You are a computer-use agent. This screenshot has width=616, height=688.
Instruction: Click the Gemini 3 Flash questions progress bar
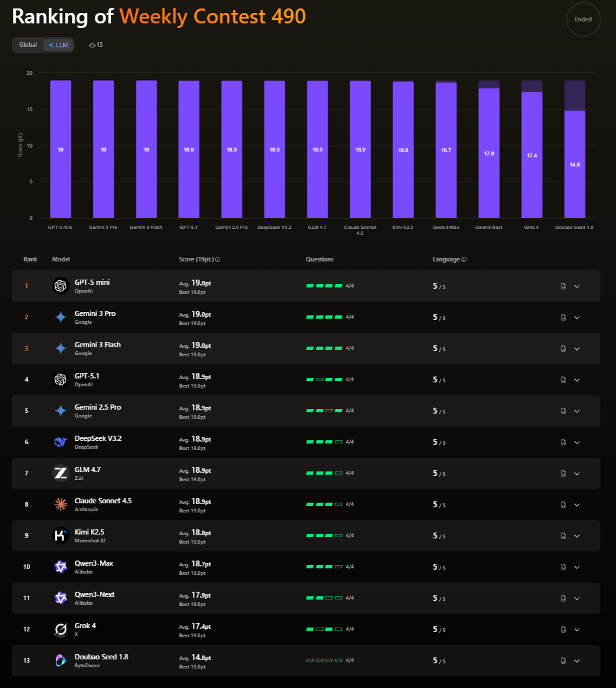click(x=324, y=349)
